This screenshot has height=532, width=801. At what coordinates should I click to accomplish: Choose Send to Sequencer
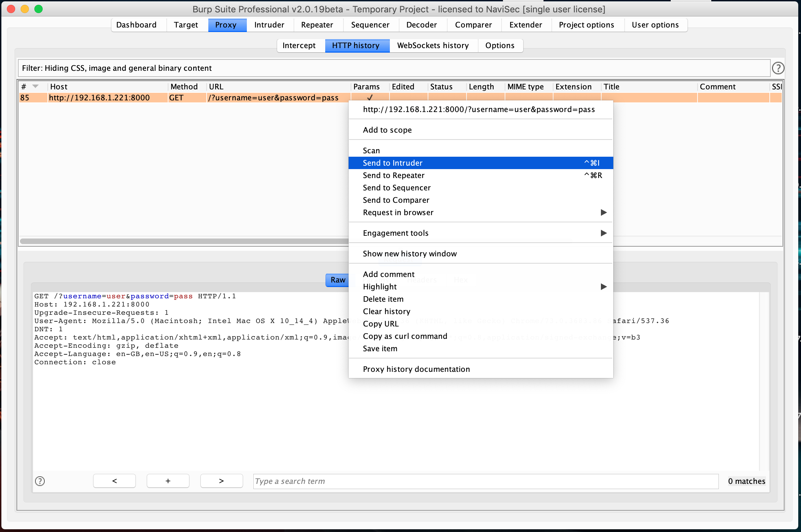(481, 188)
